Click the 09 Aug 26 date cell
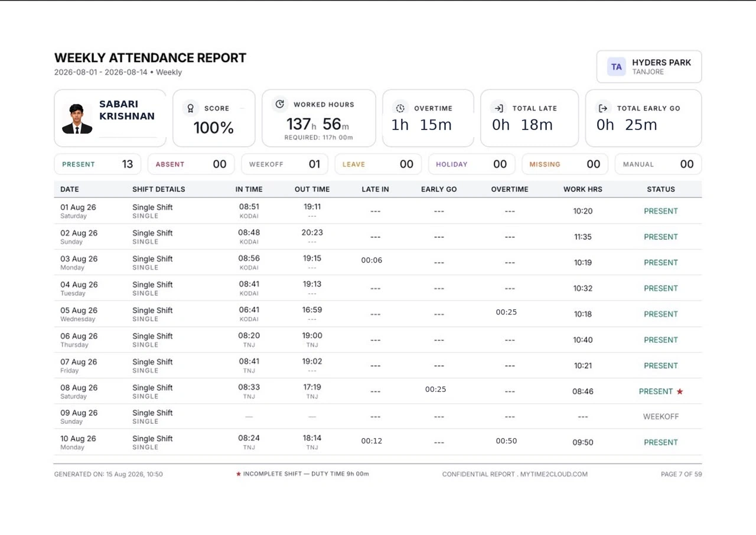 pyautogui.click(x=79, y=417)
